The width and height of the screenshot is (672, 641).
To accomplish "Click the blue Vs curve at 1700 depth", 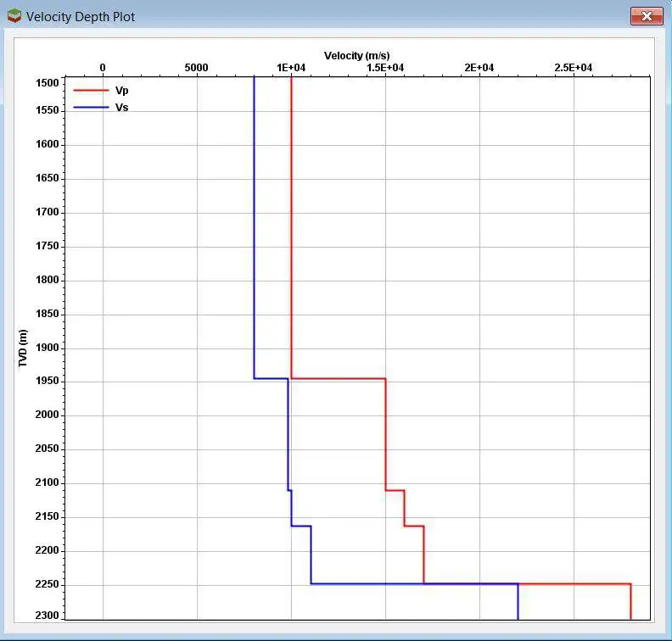I will (254, 212).
